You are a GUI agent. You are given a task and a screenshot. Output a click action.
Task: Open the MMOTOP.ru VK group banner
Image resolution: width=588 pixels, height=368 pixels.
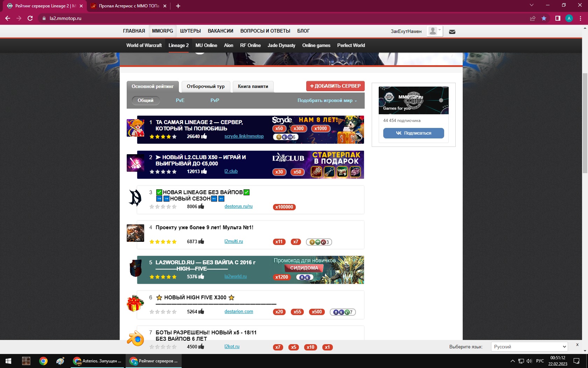pyautogui.click(x=413, y=100)
